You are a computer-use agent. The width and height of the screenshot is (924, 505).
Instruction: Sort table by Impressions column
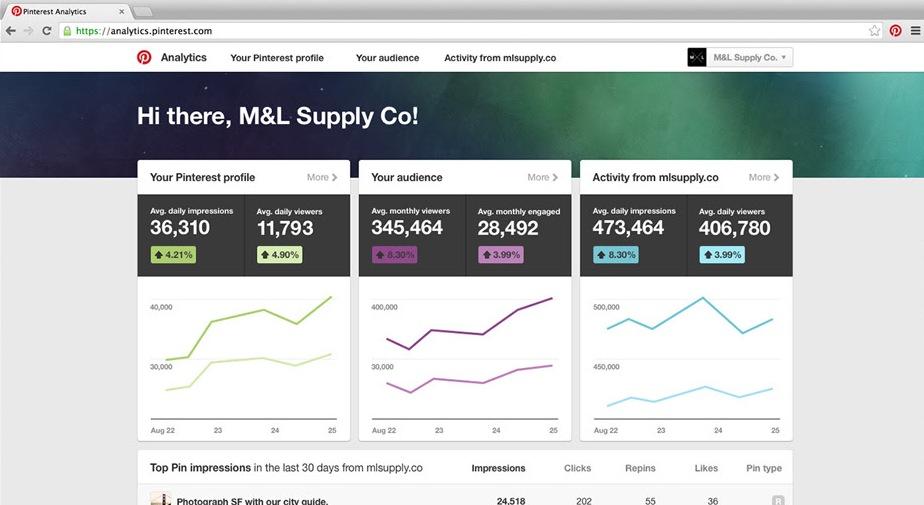click(x=498, y=468)
